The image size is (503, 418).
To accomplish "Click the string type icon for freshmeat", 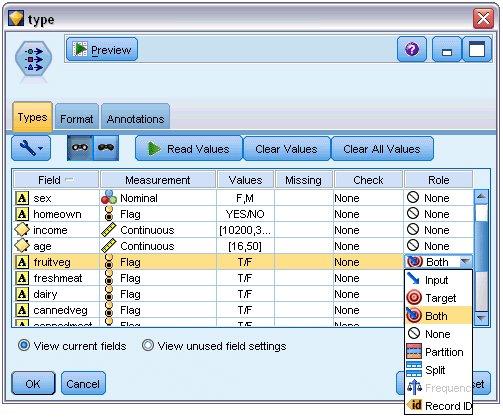I will pyautogui.click(x=22, y=278).
